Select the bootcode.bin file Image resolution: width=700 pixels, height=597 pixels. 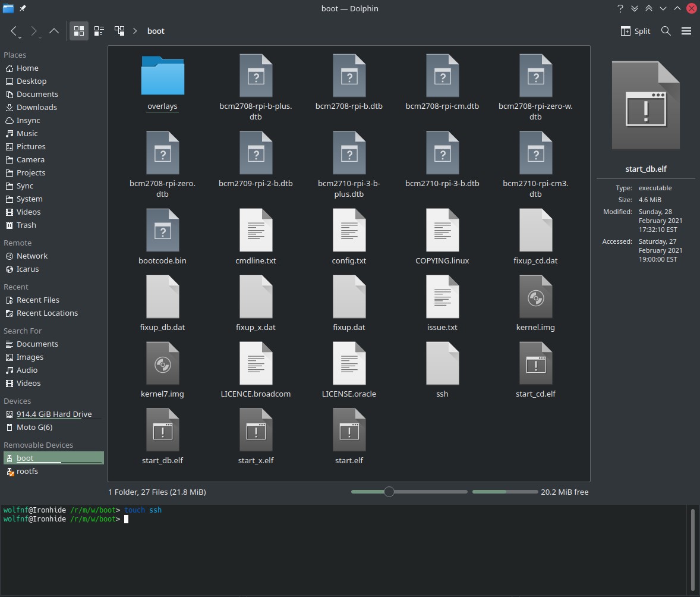162,232
